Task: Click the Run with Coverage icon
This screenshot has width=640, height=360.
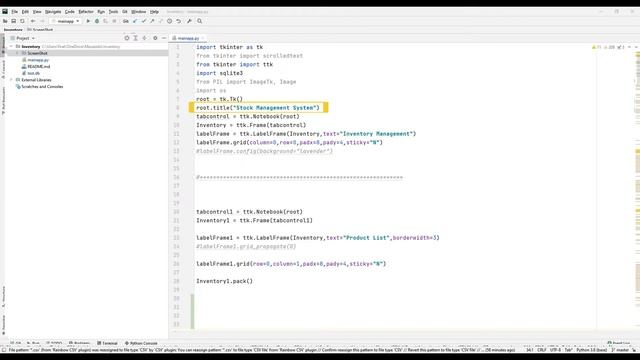Action: coord(106,21)
